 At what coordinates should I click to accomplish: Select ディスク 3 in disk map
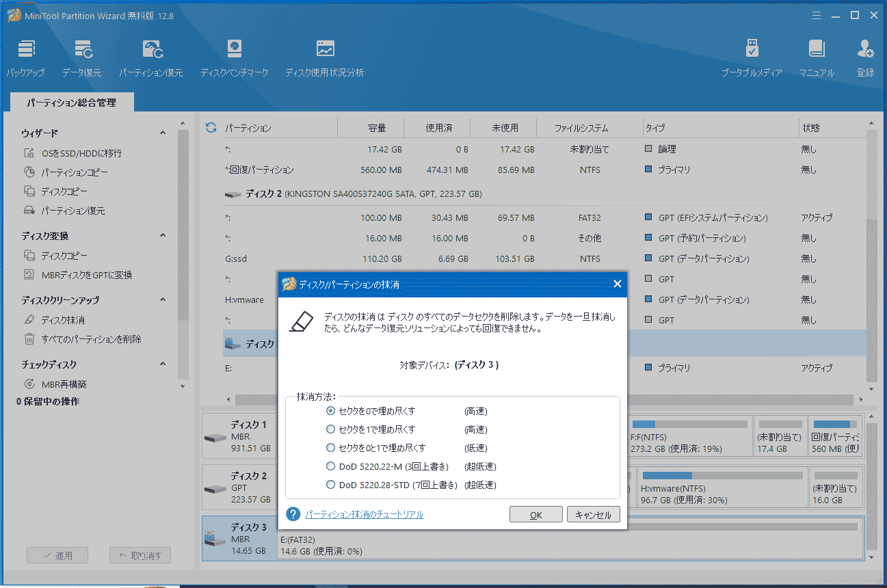[239, 539]
